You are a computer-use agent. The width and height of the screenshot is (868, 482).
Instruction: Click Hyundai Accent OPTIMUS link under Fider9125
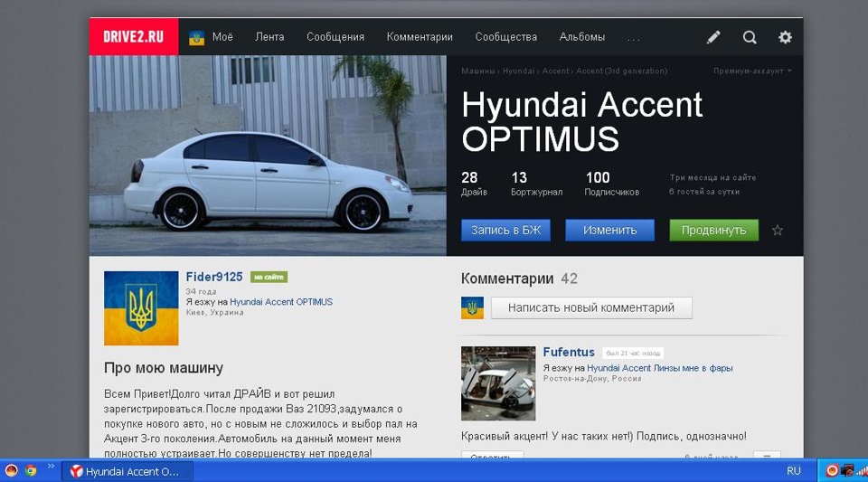(281, 302)
